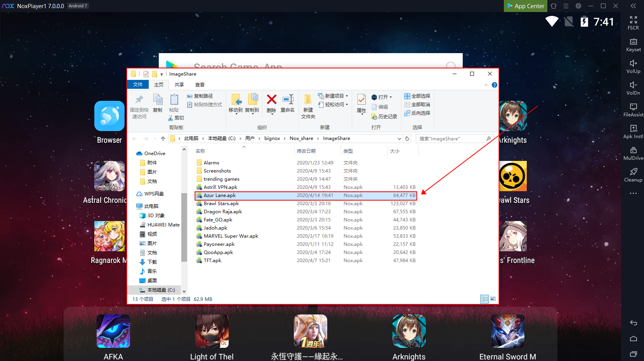This screenshot has width=644, height=361.
Task: Collapse the Explorer ribbon chevron
Action: (x=486, y=85)
